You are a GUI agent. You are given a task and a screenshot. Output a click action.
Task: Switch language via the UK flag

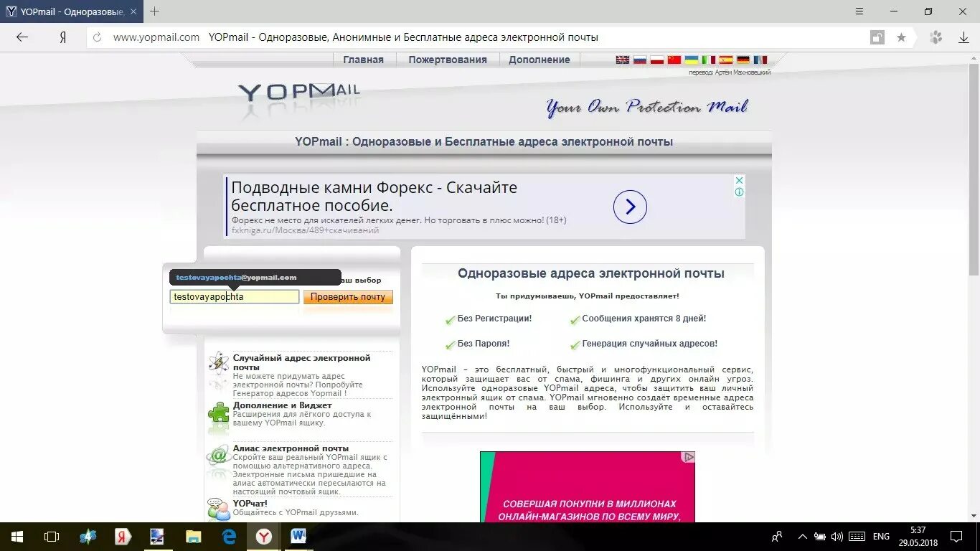pyautogui.click(x=623, y=60)
